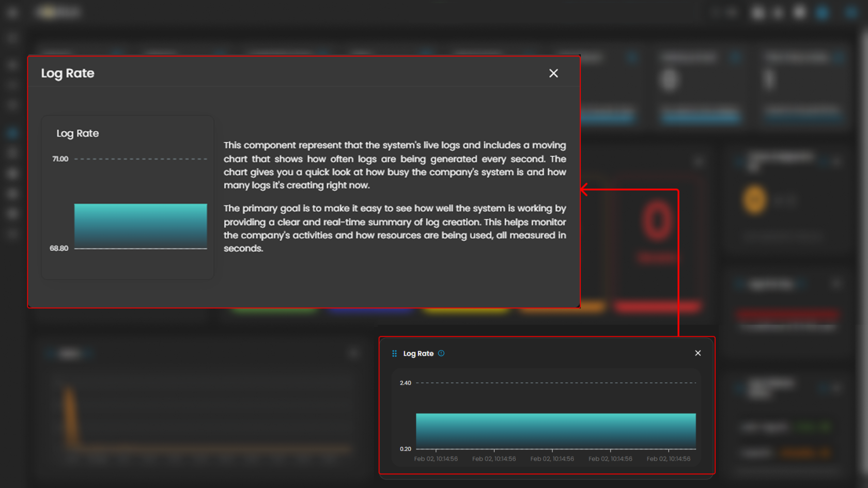Open the info icon beside Log Rate widget title
Screen dimensions: 868x488
[441, 353]
